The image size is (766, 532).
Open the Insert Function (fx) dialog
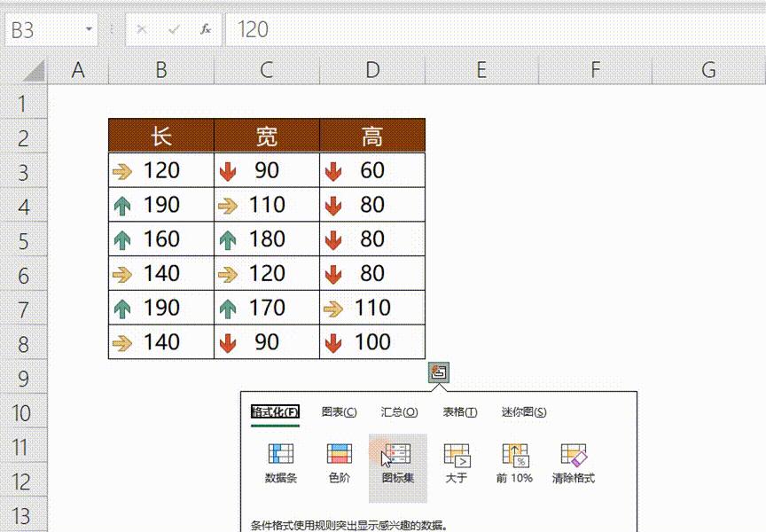[x=206, y=28]
